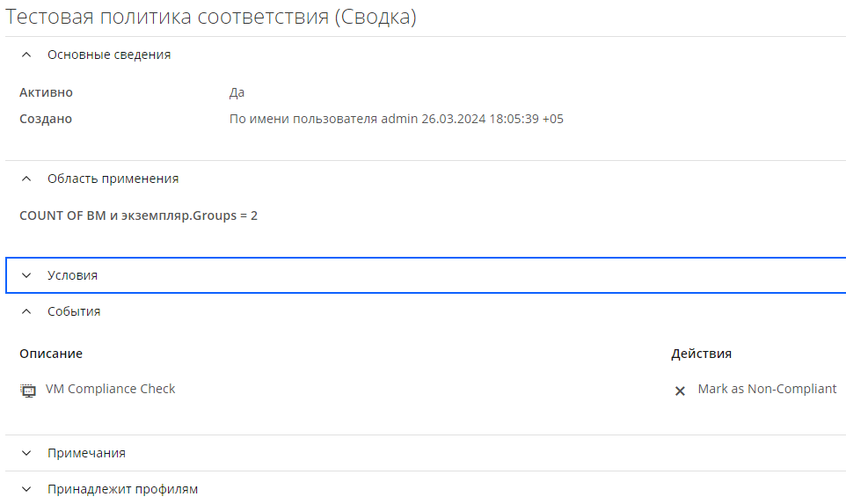Click the Действия column header
Image resolution: width=846 pixels, height=504 pixels.
pos(701,354)
